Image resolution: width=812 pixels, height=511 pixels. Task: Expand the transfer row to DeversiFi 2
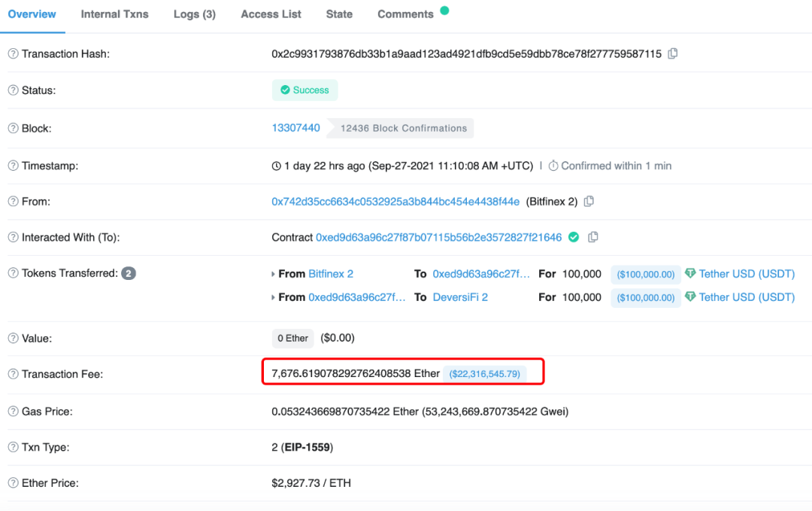(x=273, y=297)
